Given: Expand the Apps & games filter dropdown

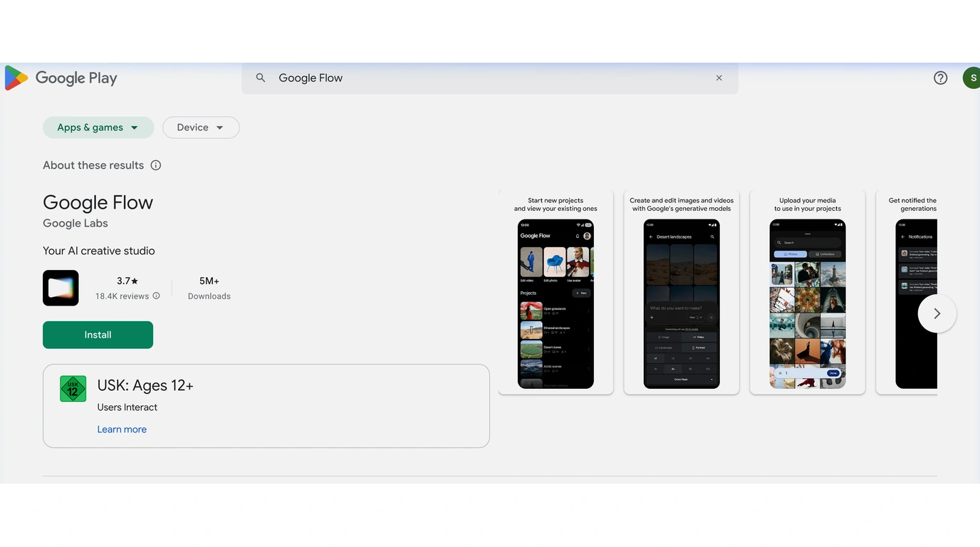Looking at the screenshot, I should [98, 127].
